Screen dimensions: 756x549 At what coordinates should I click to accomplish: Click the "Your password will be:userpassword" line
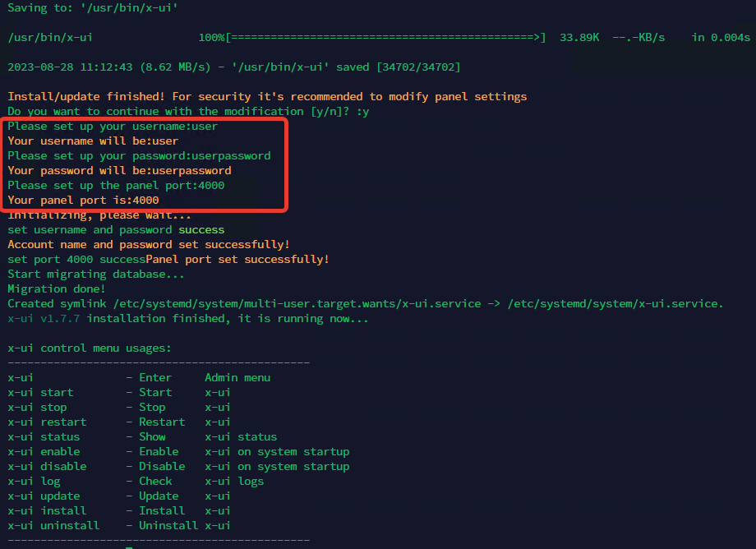(x=119, y=170)
